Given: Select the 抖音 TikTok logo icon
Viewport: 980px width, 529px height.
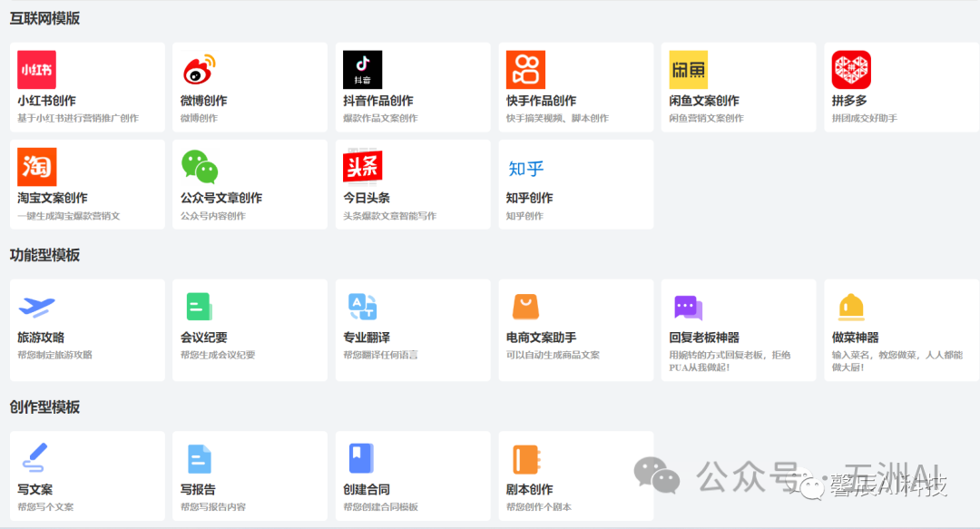Looking at the screenshot, I should coord(362,70).
